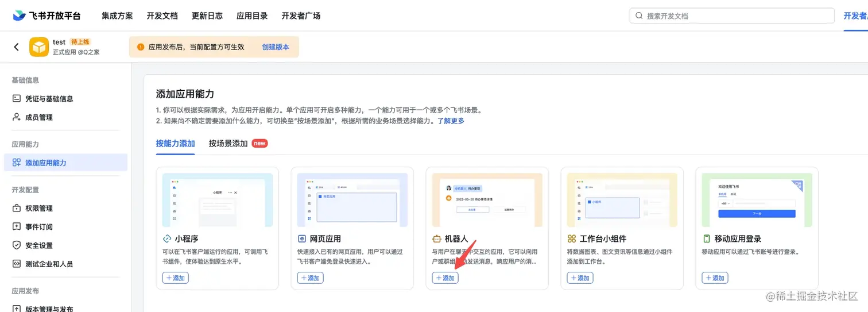Open 开发者广场 in top navigation
This screenshot has height=312, width=868.
(301, 16)
